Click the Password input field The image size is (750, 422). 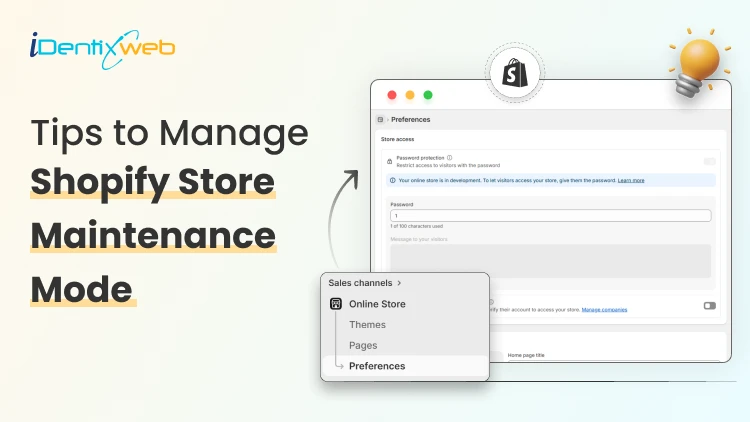coord(551,216)
